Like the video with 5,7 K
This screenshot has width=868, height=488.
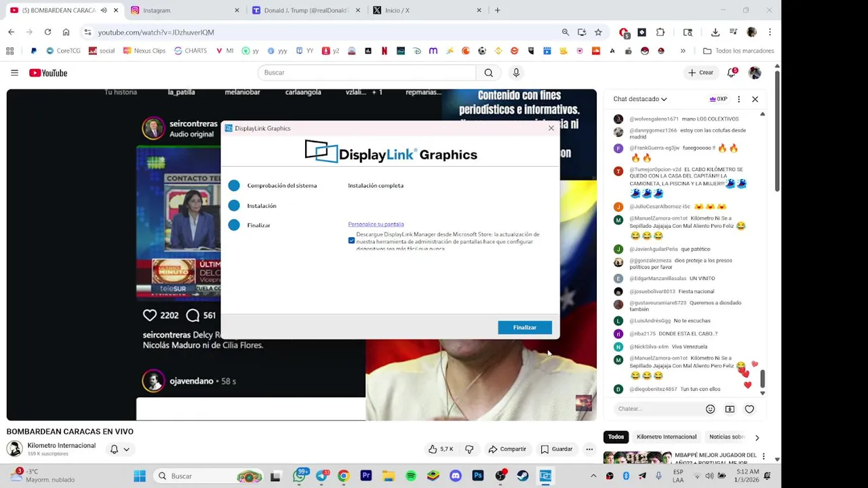click(441, 449)
